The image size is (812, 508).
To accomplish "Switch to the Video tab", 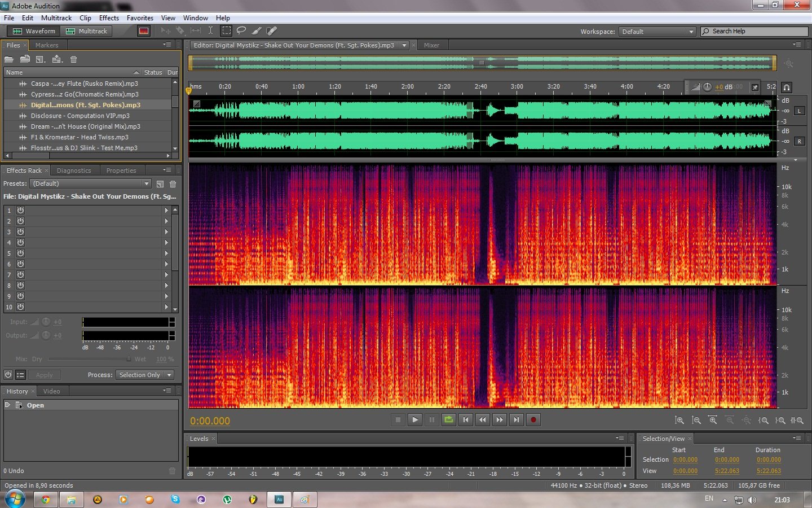I will pyautogui.click(x=51, y=391).
